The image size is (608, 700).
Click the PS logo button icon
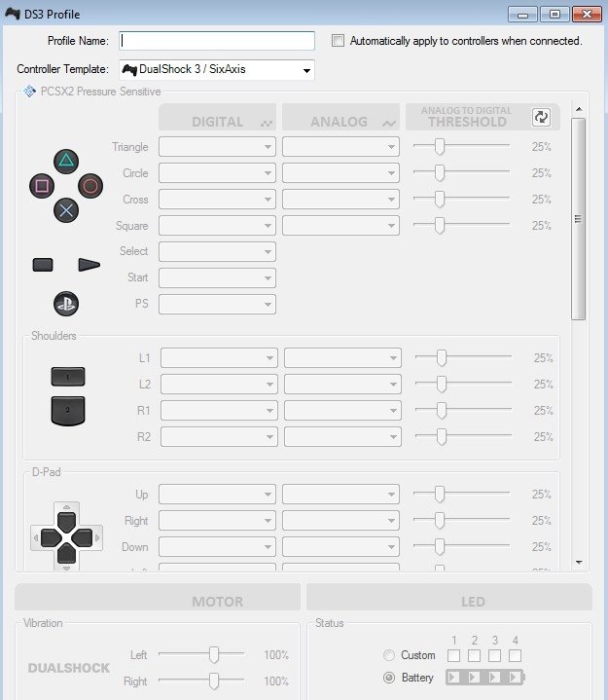point(66,304)
